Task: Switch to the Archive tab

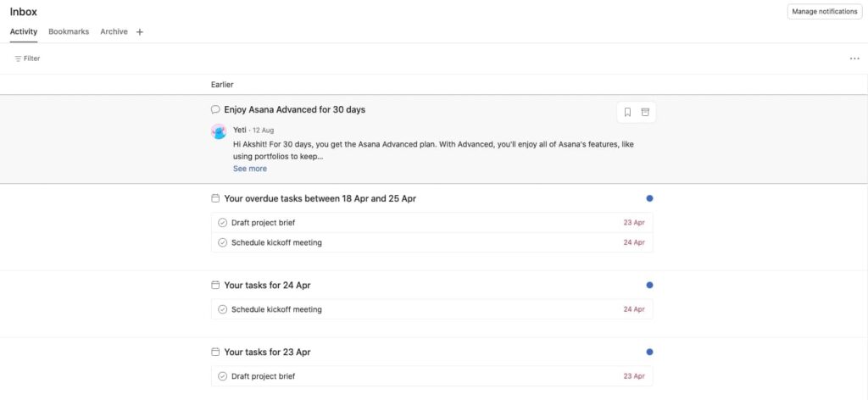Action: [114, 32]
